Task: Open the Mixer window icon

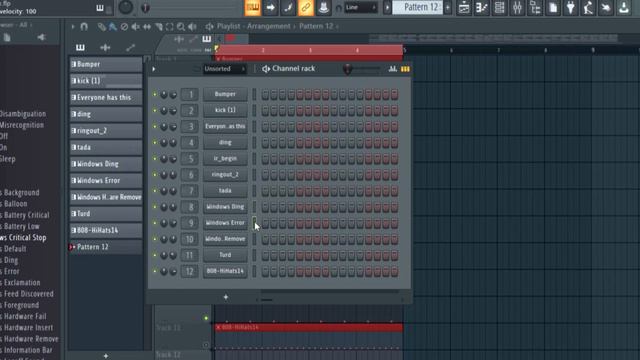Action: [517, 7]
